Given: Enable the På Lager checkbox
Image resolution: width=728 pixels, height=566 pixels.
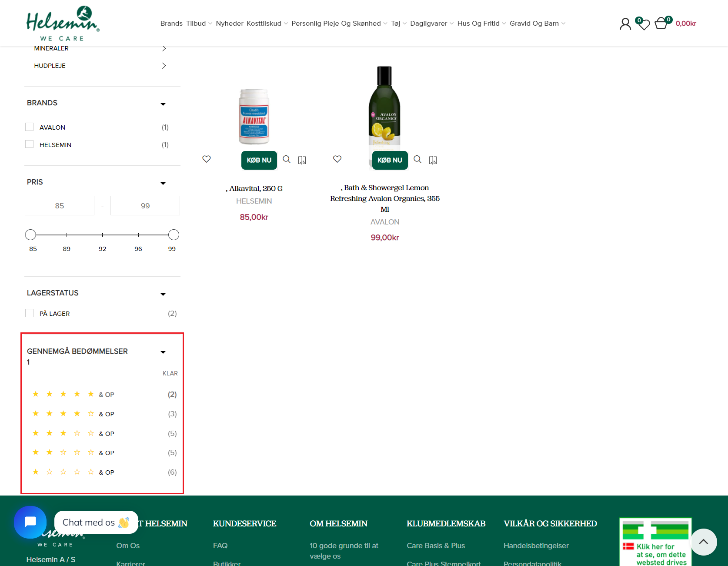Looking at the screenshot, I should (30, 313).
